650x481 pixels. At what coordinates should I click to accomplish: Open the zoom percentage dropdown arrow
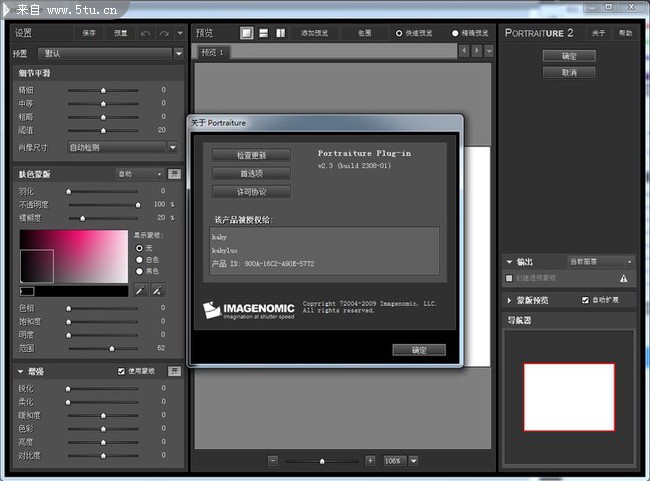click(414, 461)
